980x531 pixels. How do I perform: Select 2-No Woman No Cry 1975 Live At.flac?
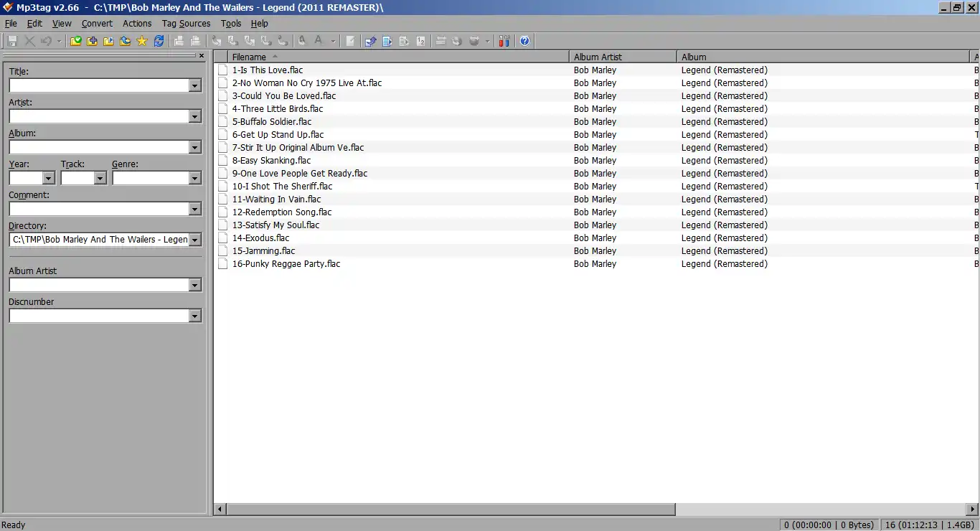point(307,83)
